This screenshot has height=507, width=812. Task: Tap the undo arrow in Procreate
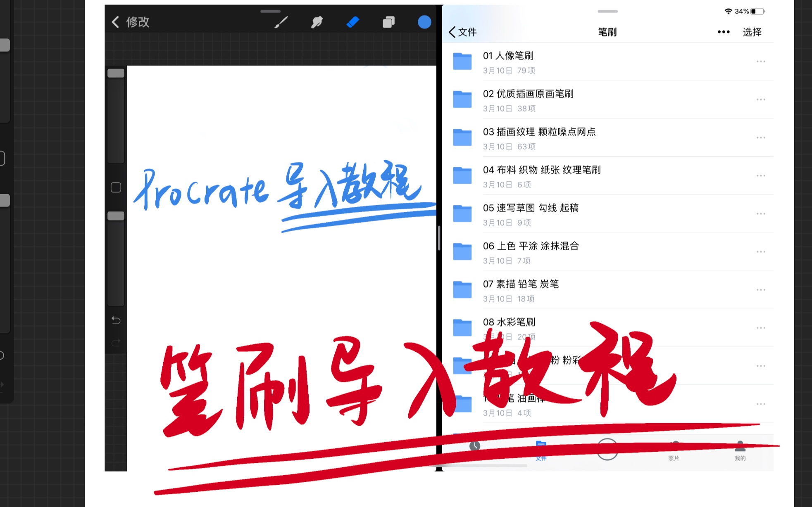coord(116,320)
